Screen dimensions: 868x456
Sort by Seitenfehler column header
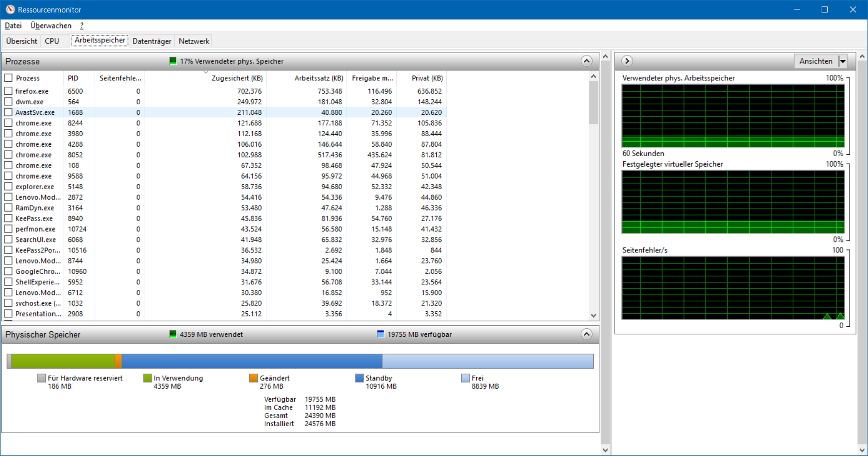coord(120,78)
